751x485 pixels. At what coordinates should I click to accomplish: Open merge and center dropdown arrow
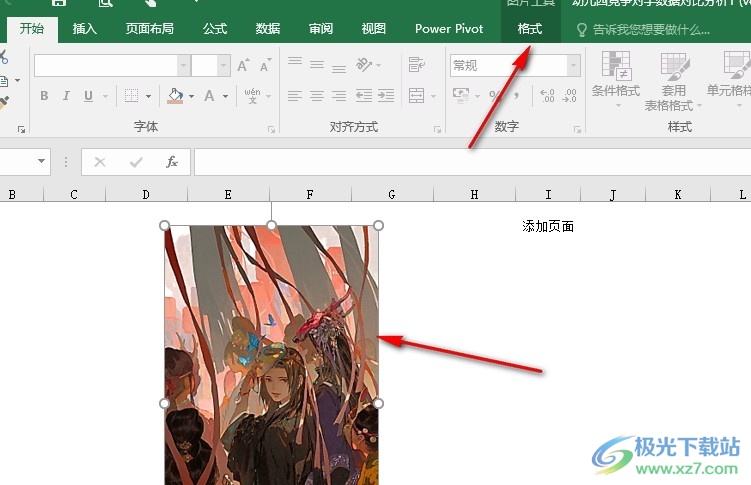click(433, 96)
